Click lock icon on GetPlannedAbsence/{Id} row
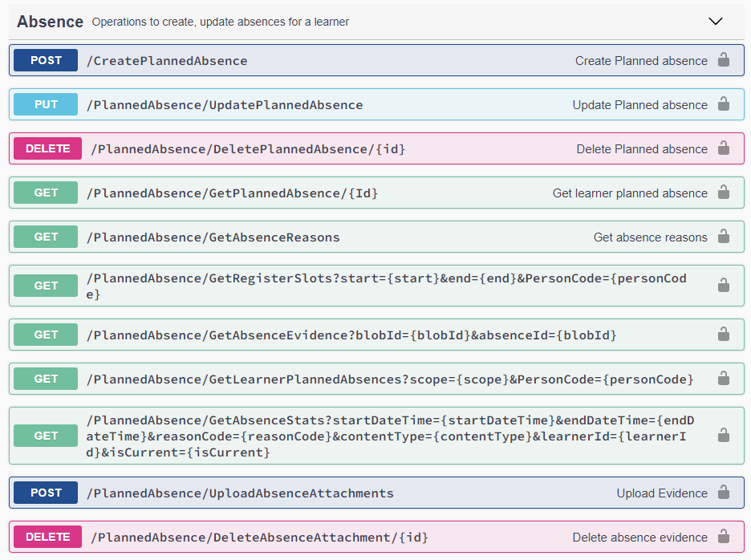This screenshot has height=560, width=751. tap(724, 192)
